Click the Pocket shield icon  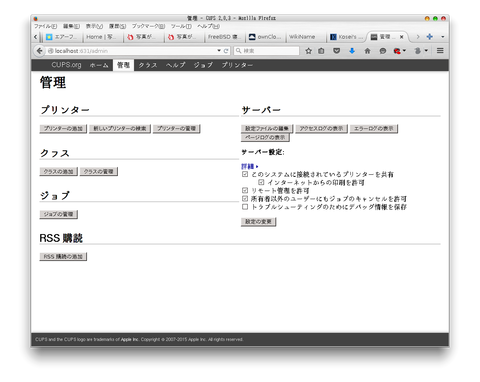point(337,51)
